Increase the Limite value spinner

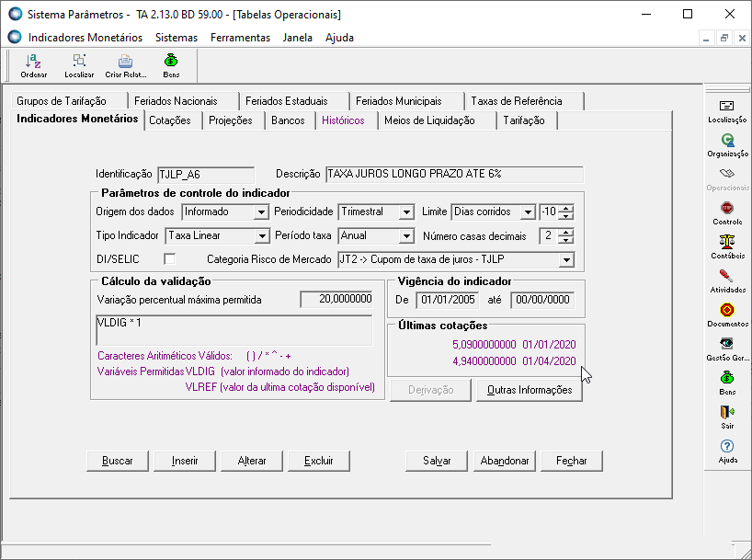click(x=566, y=208)
